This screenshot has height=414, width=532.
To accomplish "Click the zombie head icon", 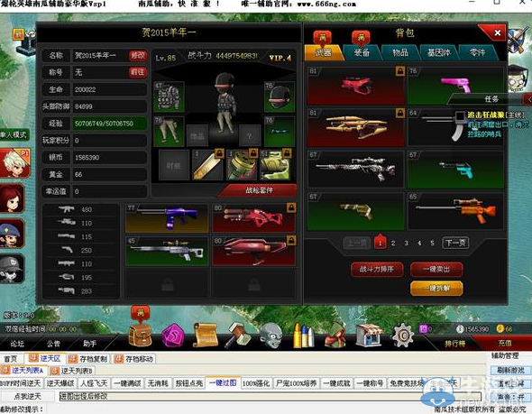I will click(271, 336).
